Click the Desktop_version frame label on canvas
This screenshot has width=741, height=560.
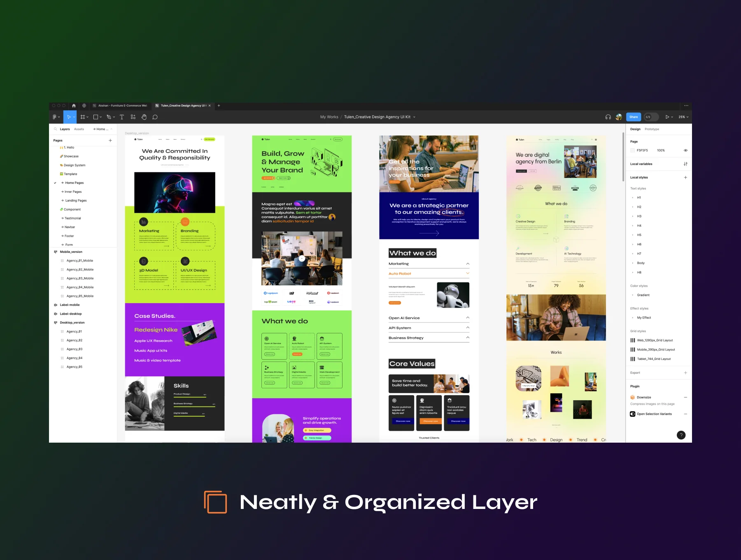coord(137,133)
